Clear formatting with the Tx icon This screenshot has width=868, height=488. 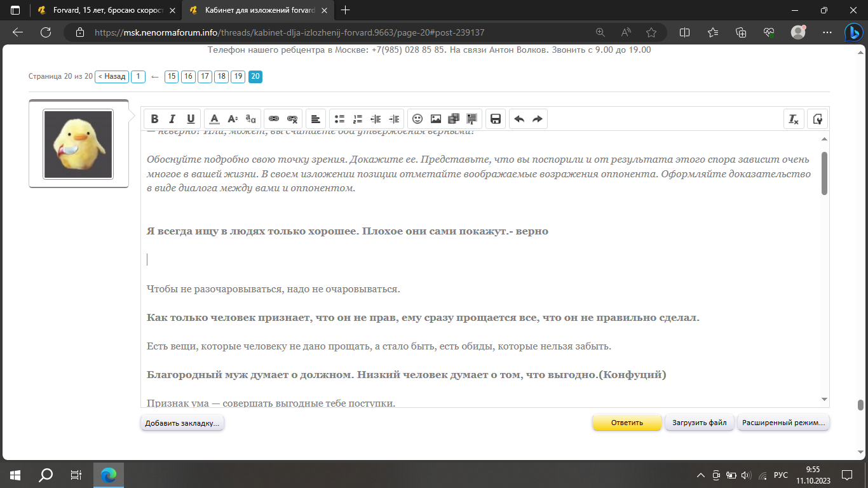pyautogui.click(x=794, y=119)
